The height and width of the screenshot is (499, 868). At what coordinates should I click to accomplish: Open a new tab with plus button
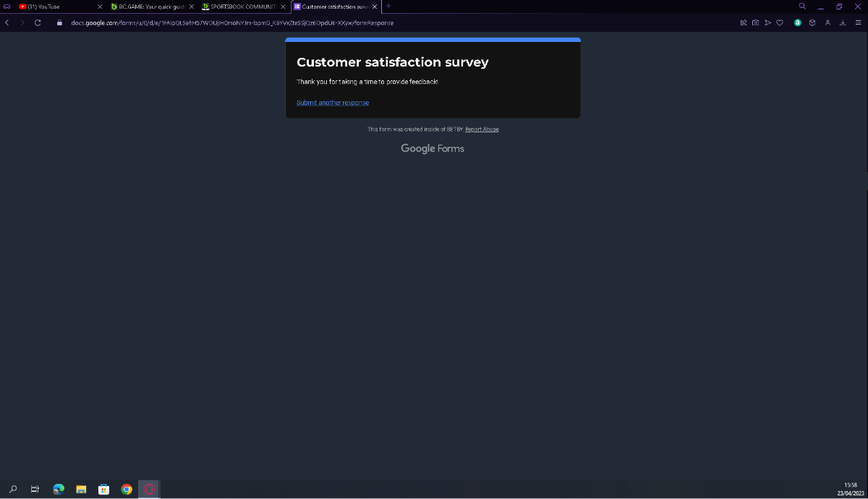(388, 7)
